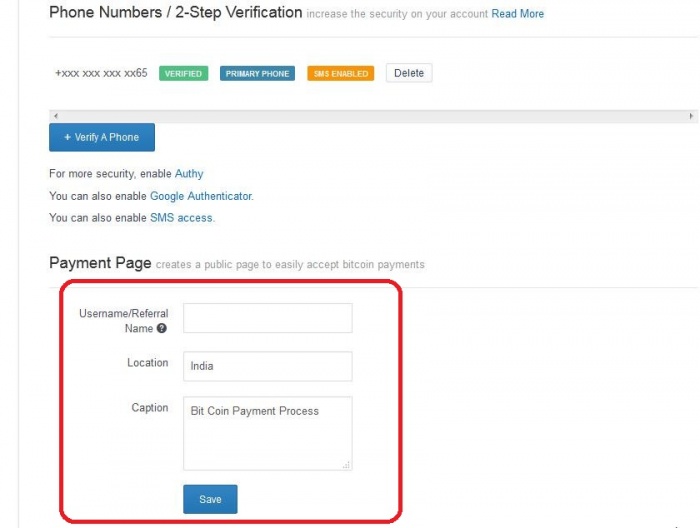Click the help icon beside Username/Referral Name
The height and width of the screenshot is (528, 700).
[x=162, y=329]
